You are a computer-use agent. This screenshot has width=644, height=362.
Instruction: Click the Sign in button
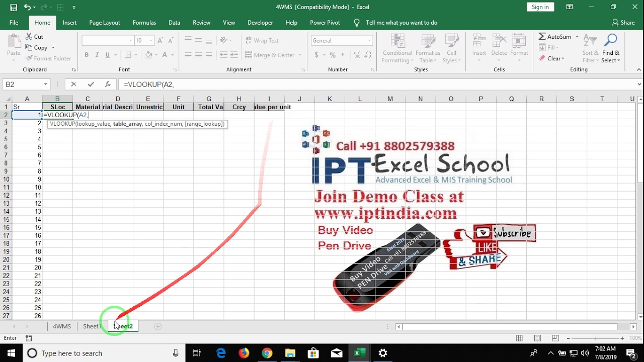tap(540, 7)
